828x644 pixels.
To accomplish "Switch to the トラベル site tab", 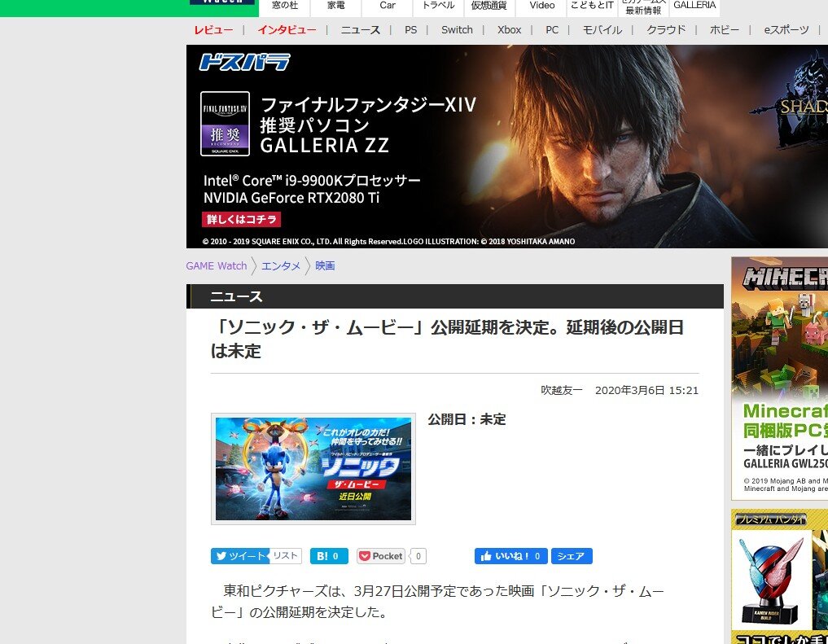I will 438,7.
